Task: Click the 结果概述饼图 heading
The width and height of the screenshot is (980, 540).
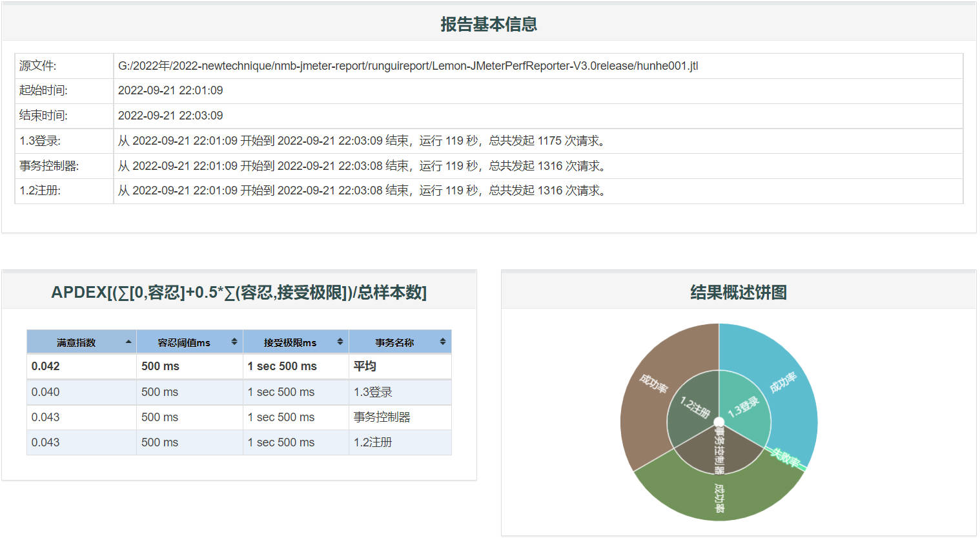Action: click(x=739, y=293)
